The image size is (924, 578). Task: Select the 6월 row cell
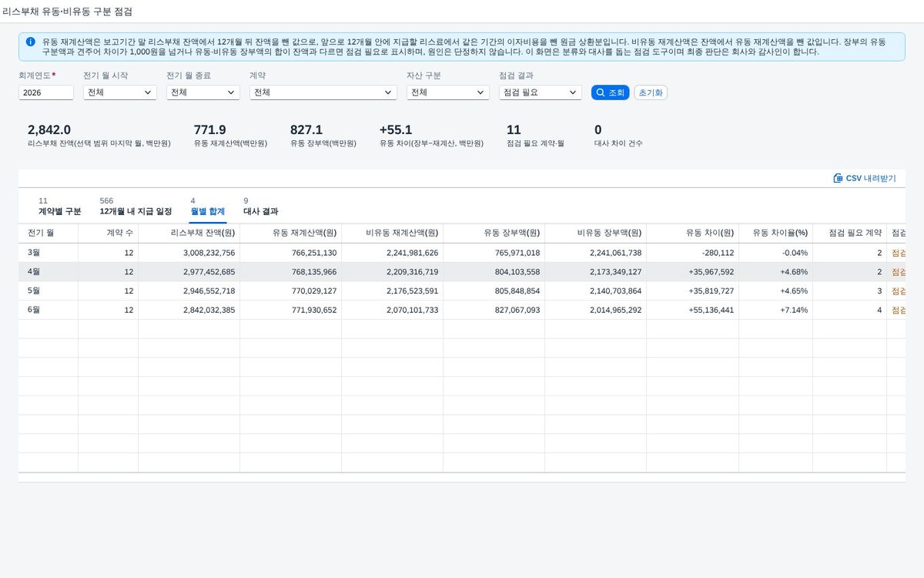coord(49,310)
